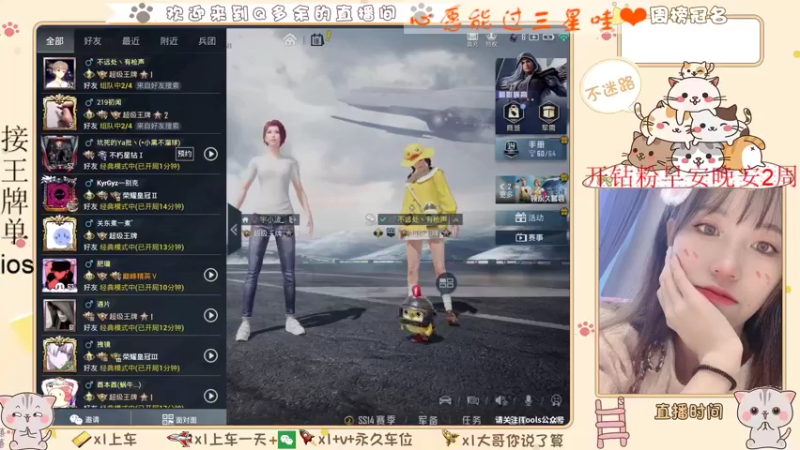Screen dimensions: 800x450
Task: Open the 任务 missions tab
Action: click(x=471, y=420)
